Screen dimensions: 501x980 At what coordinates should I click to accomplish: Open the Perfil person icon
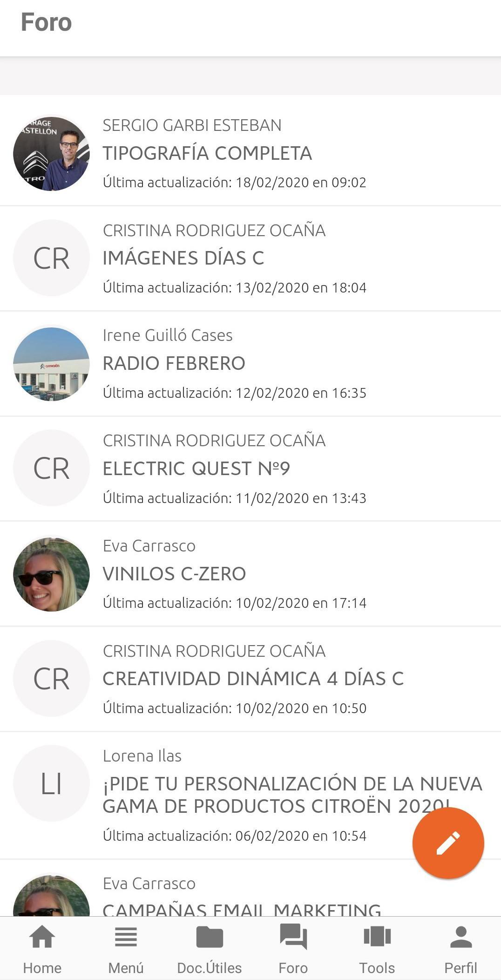tap(461, 937)
